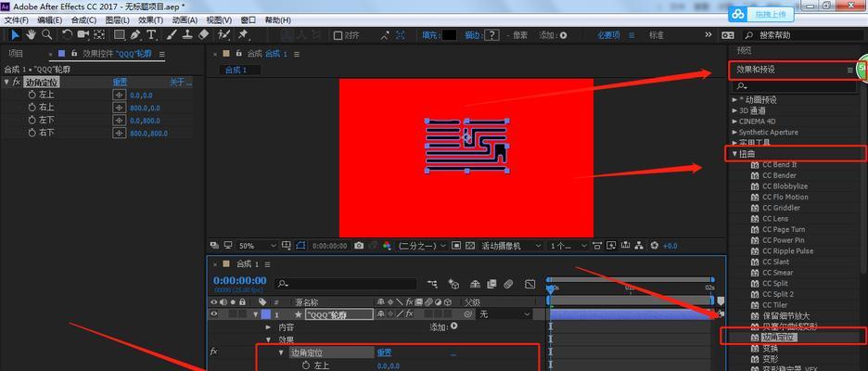This screenshot has width=868, height=371.
Task: Click the 0:00:00:00 current timecode in timeline
Action: (239, 281)
